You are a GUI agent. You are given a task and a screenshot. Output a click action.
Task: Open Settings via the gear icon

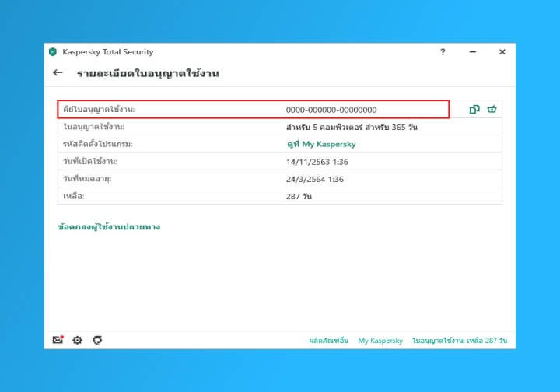[77, 340]
